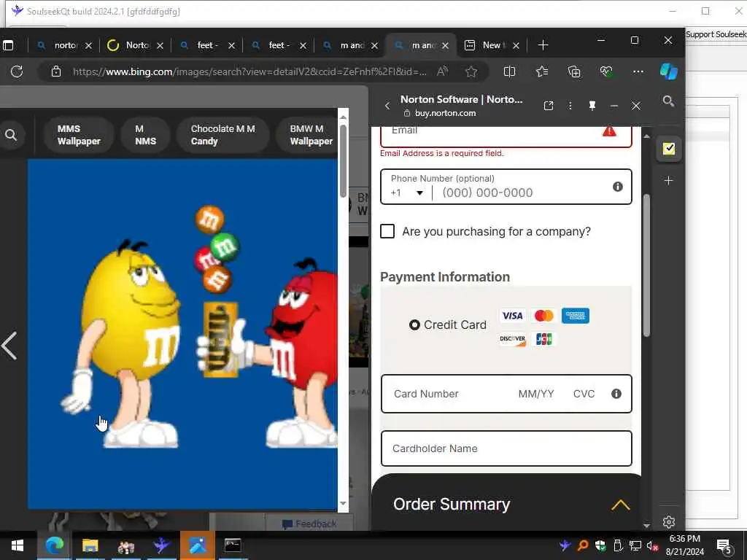The height and width of the screenshot is (560, 747).
Task: Open the Edge settings and more menu
Action: 638,71
